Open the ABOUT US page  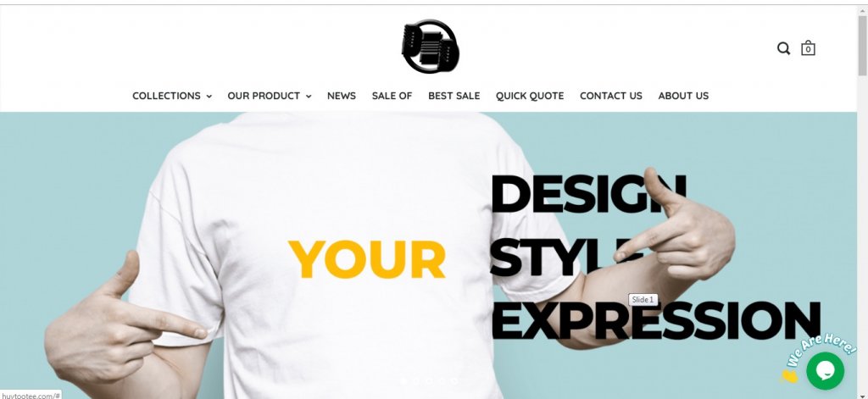click(683, 96)
